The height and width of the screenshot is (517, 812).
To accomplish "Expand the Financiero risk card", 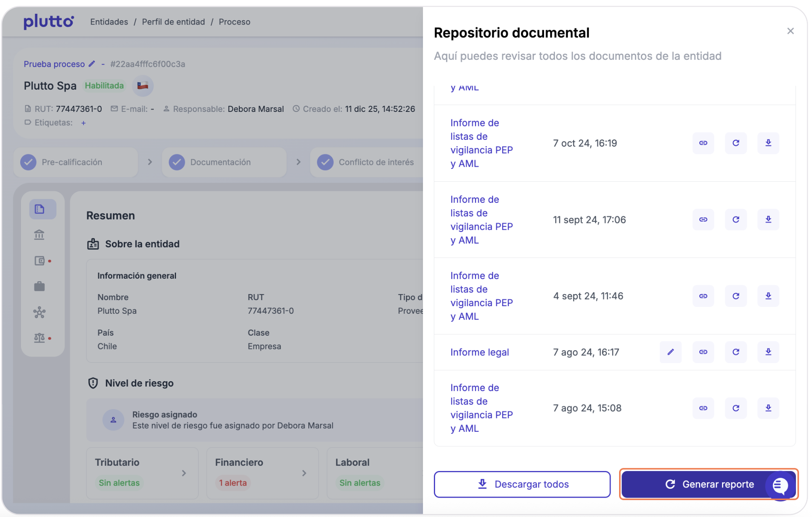I will (x=304, y=473).
